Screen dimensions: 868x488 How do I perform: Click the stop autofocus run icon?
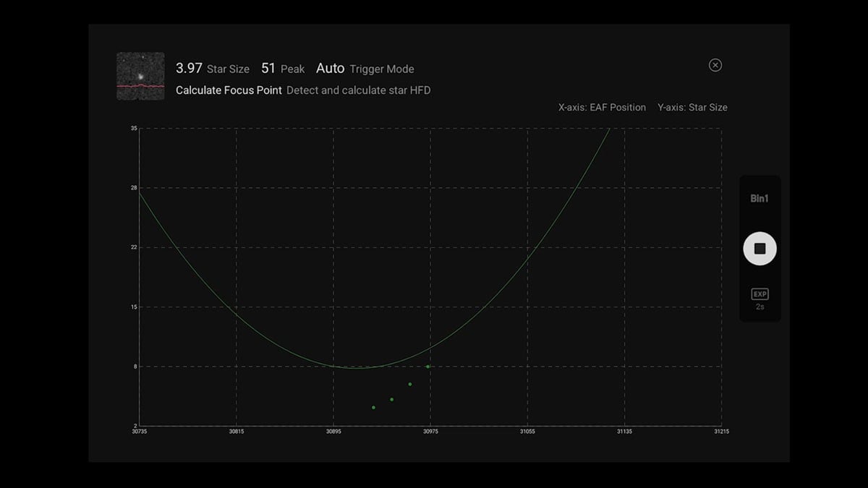tap(759, 247)
